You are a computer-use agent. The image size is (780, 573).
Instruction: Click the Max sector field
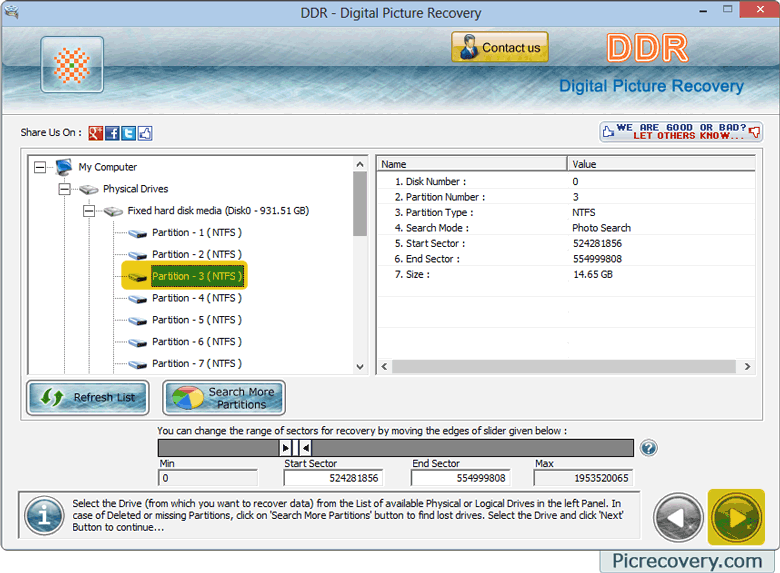pos(583,478)
